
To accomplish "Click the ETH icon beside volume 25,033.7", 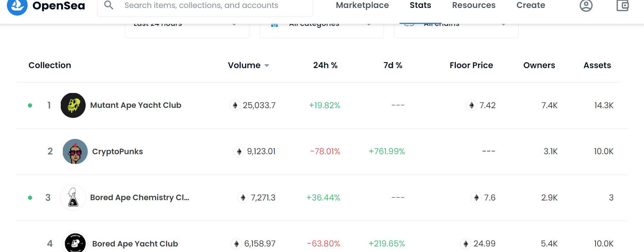I will [x=235, y=105].
